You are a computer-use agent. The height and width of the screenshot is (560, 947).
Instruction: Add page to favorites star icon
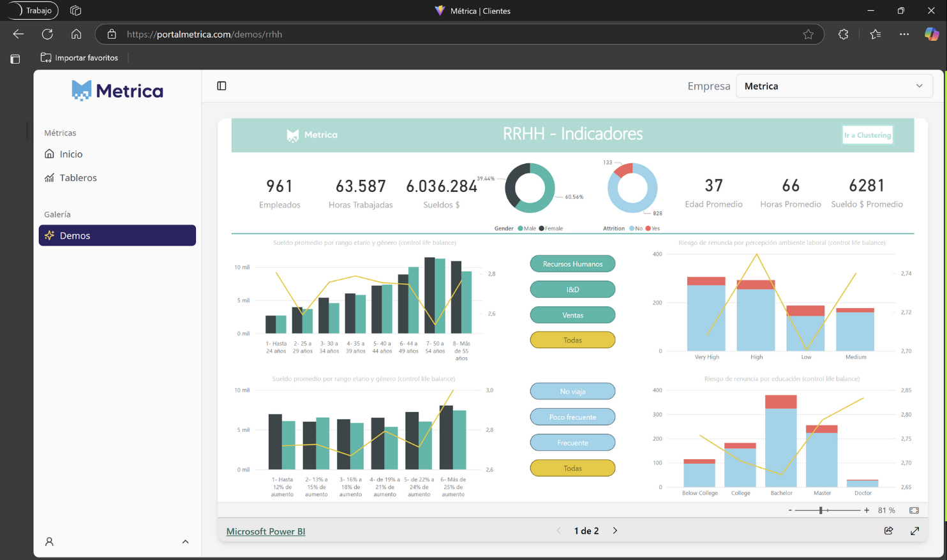pos(808,34)
